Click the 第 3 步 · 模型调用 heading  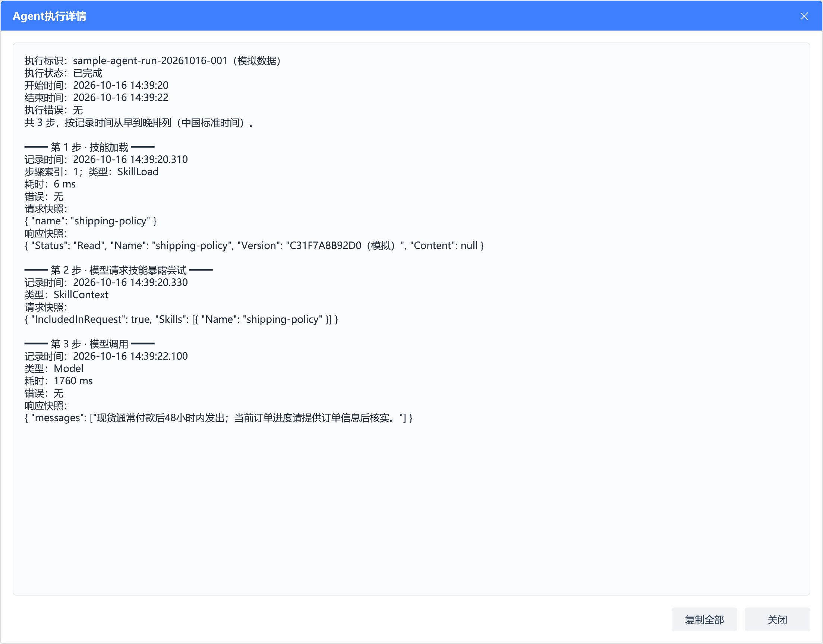[x=89, y=344]
